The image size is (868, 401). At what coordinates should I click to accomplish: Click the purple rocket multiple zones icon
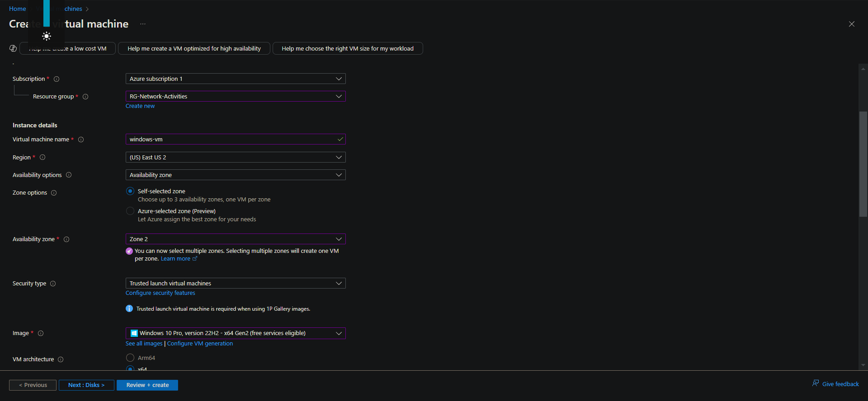(129, 251)
